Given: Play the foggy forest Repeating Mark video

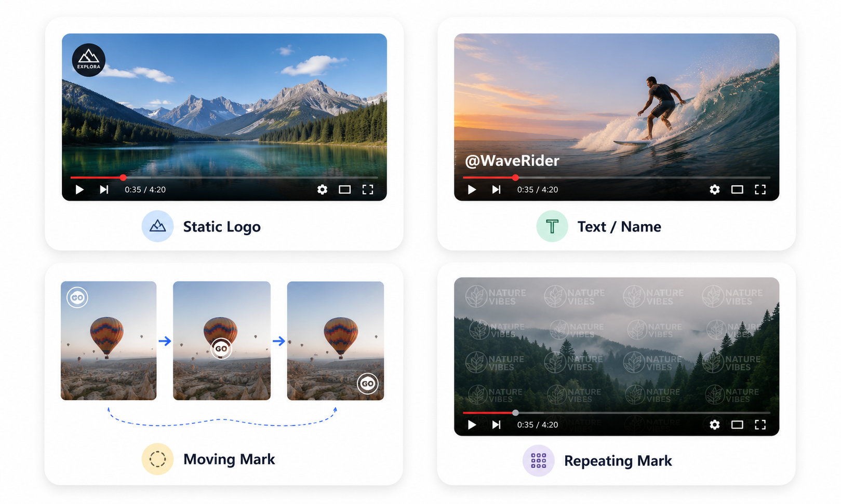Looking at the screenshot, I should 472,425.
